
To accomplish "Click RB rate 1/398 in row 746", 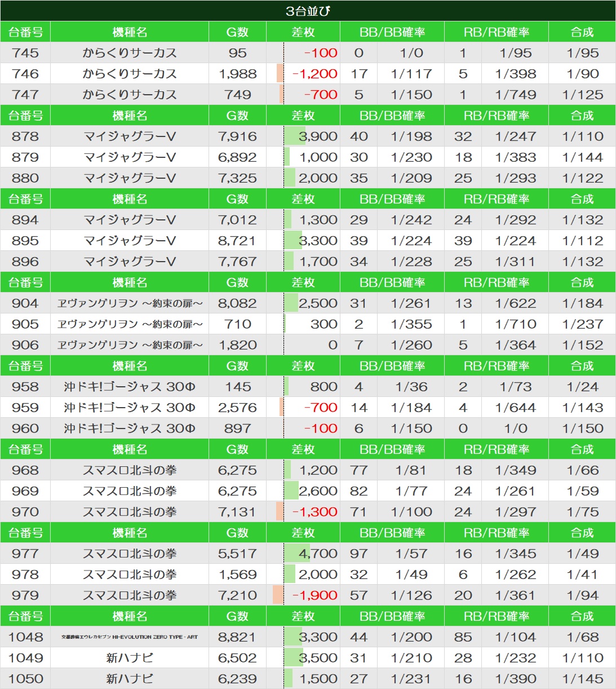I will point(516,74).
